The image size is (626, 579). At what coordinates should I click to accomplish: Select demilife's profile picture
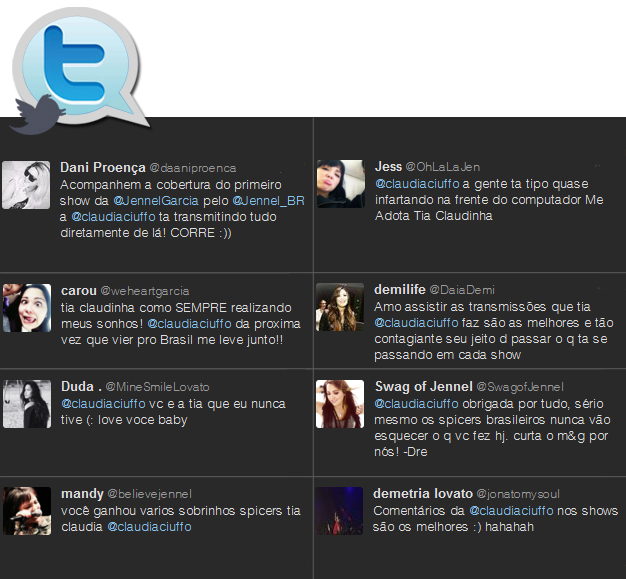click(x=340, y=308)
